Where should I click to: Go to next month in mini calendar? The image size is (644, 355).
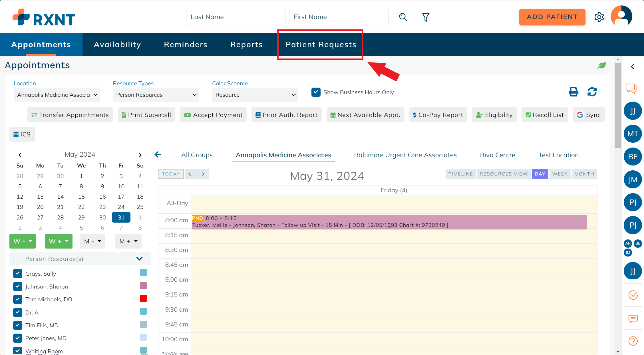pos(140,155)
